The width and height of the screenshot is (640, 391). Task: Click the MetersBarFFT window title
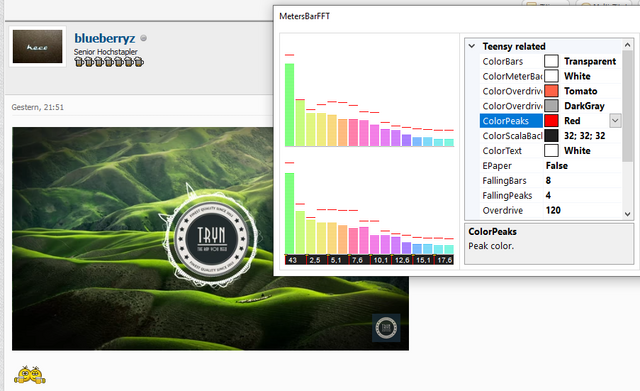(x=304, y=16)
